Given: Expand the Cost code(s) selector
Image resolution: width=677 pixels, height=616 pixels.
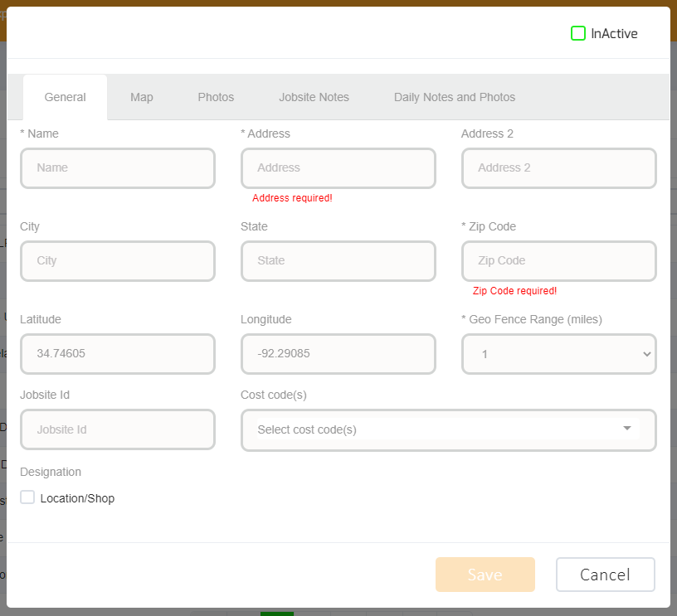Looking at the screenshot, I should 448,429.
